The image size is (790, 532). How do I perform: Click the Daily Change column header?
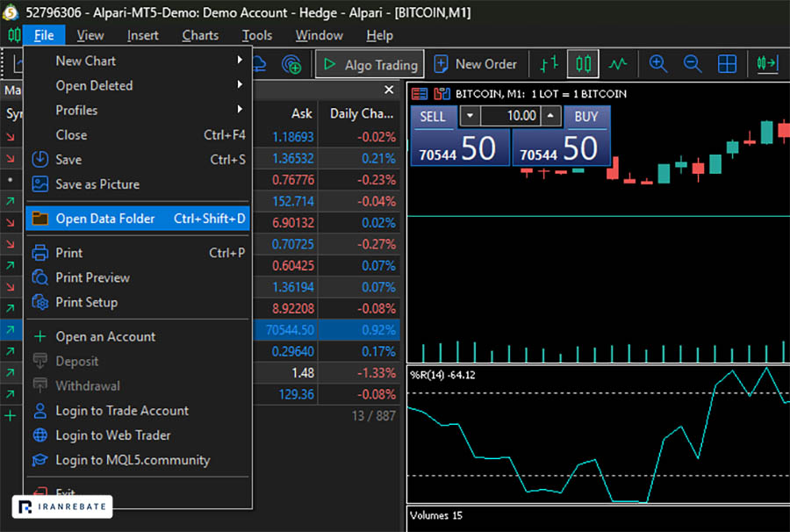point(362,113)
